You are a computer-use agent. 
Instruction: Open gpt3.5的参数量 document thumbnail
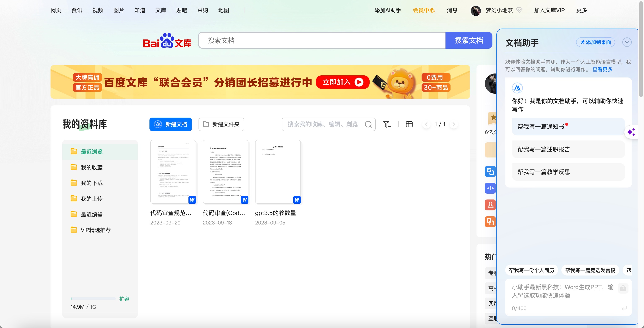point(278,172)
